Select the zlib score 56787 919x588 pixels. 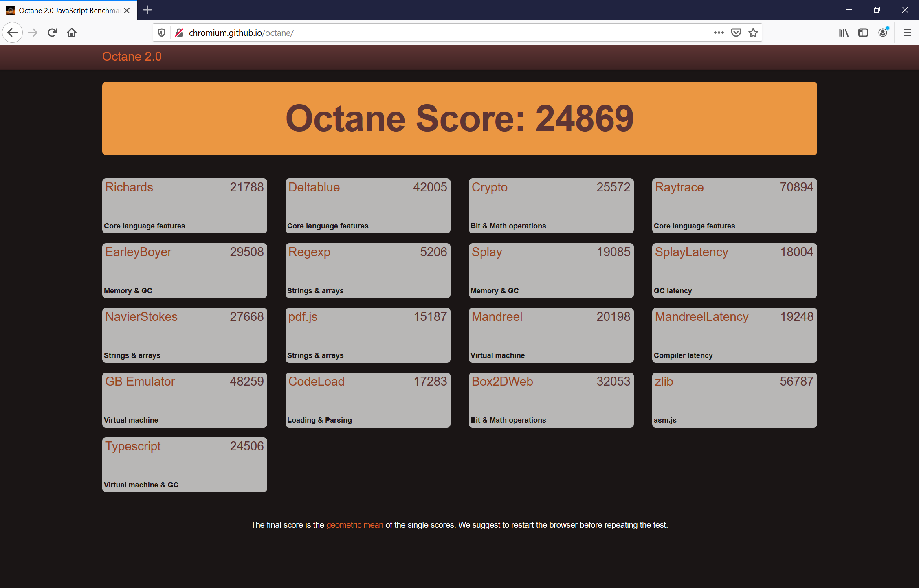click(x=797, y=381)
